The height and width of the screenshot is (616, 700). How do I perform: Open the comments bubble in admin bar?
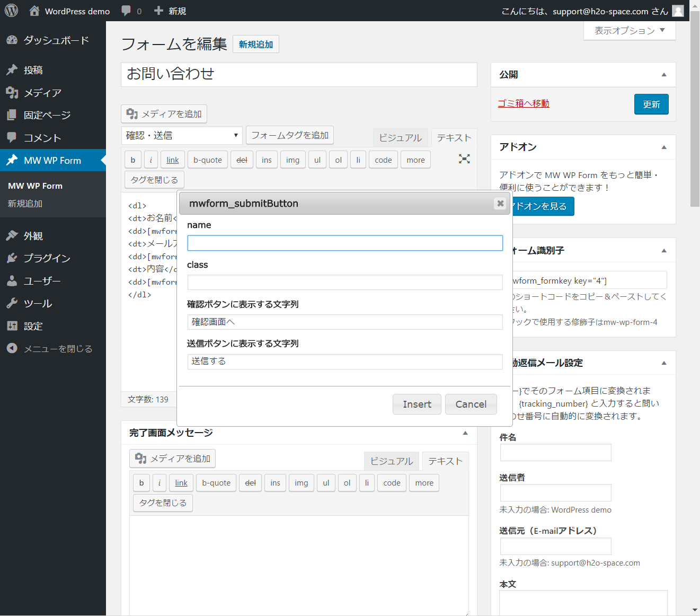[x=126, y=11]
